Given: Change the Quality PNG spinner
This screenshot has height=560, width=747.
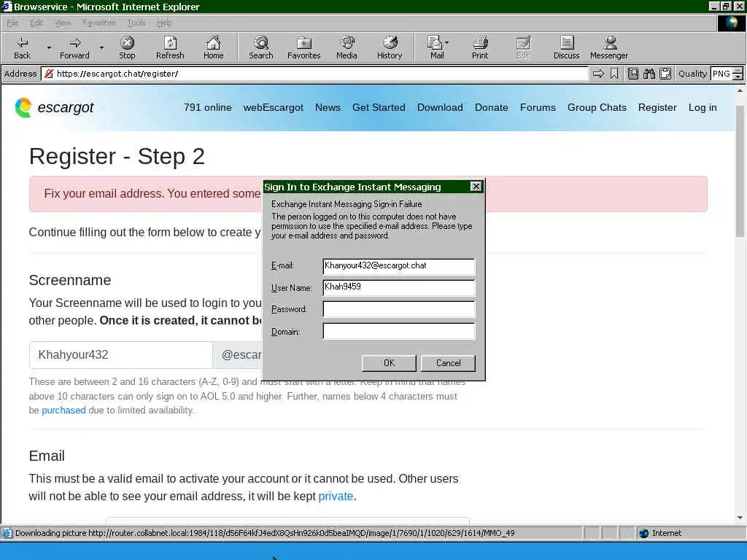Looking at the screenshot, I should click(738, 74).
